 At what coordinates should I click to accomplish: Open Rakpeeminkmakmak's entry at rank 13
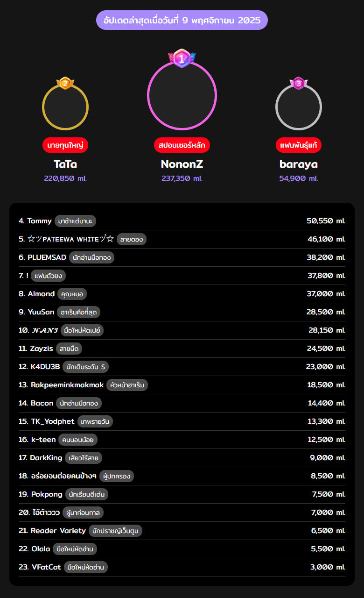point(67,385)
